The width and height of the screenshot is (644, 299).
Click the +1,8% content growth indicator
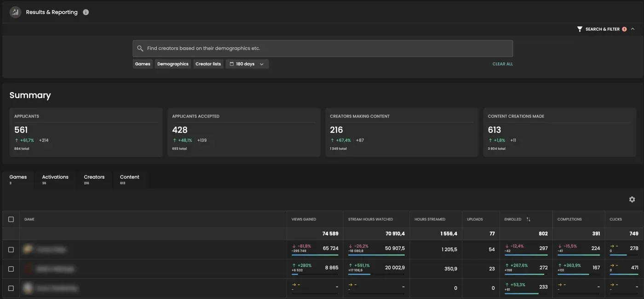tap(497, 141)
